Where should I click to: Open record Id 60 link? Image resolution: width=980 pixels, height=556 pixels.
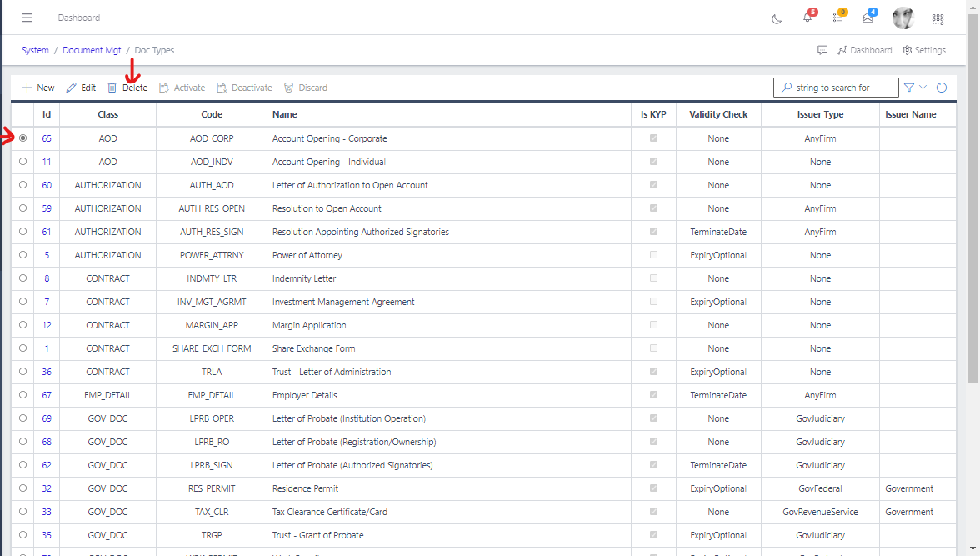pyautogui.click(x=47, y=185)
